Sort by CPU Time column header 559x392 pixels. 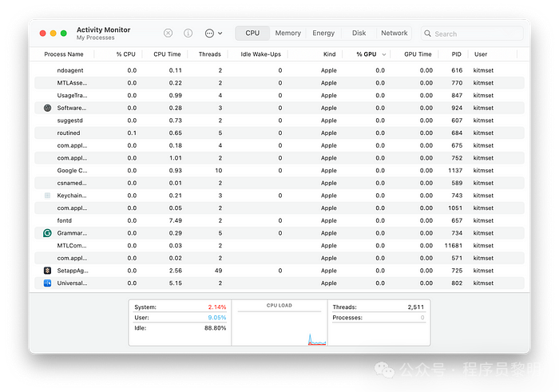[167, 54]
